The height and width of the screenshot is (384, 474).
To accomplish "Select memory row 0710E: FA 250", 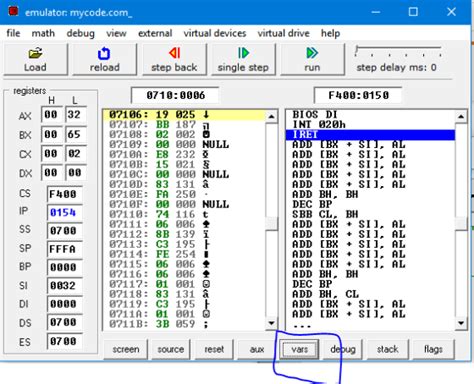I will [x=184, y=194].
